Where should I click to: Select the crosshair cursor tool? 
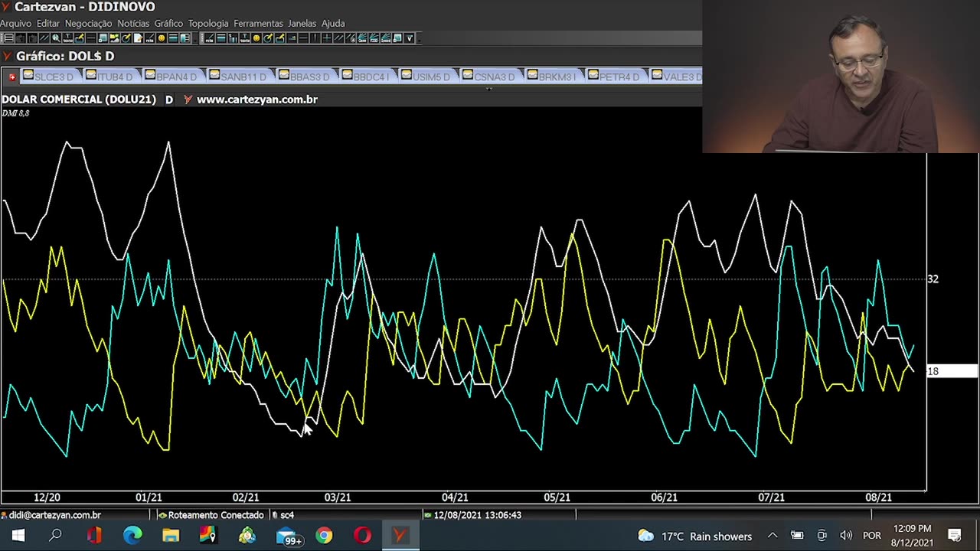click(327, 38)
